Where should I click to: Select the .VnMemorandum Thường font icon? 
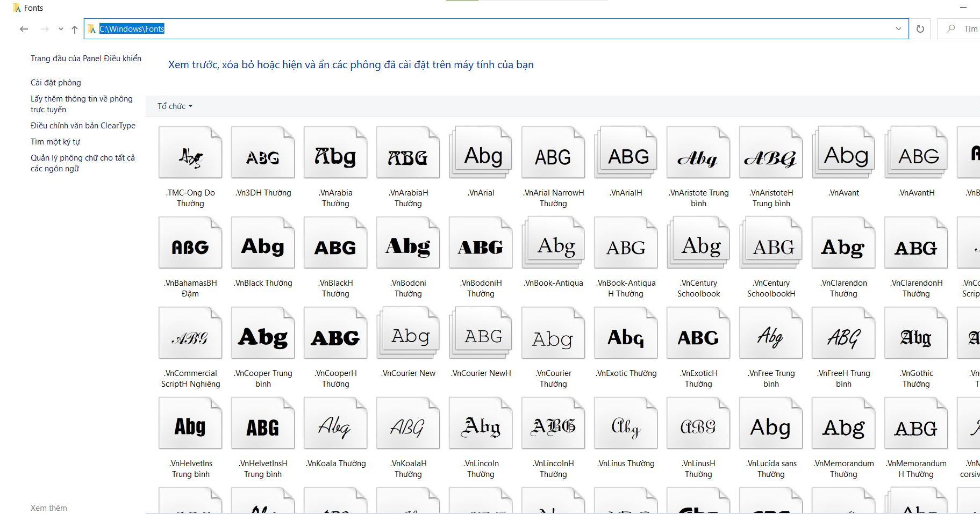point(843,423)
